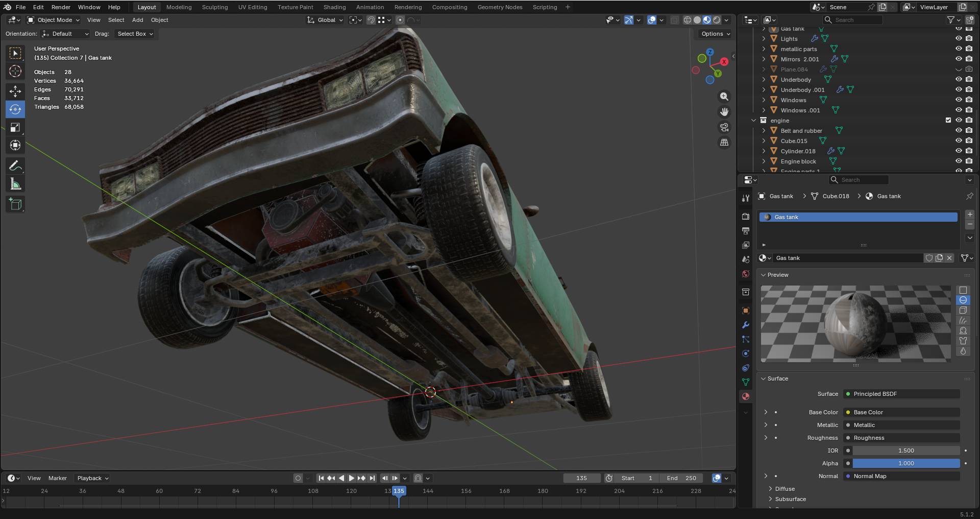
Task: Open the Orientation Default dropdown
Action: click(x=65, y=34)
